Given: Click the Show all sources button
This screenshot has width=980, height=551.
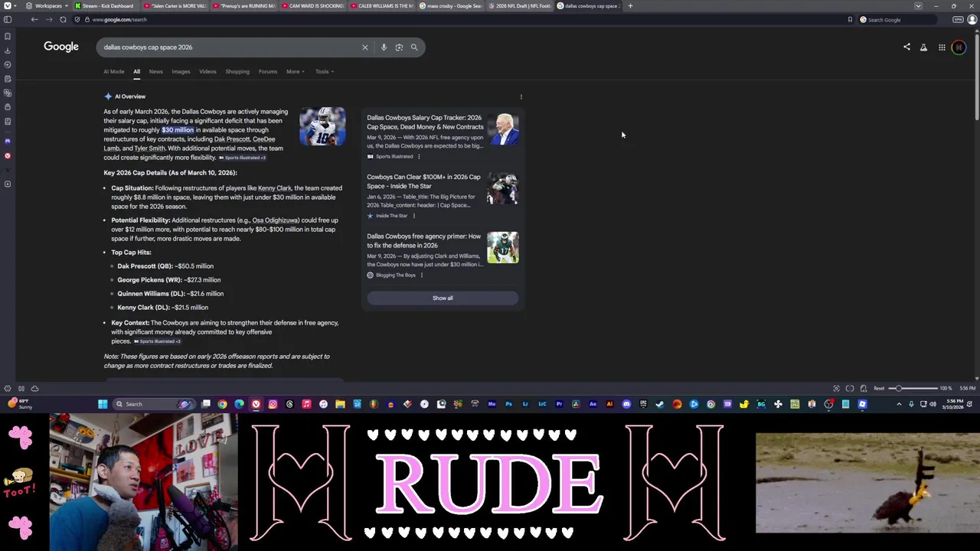Looking at the screenshot, I should coord(443,298).
